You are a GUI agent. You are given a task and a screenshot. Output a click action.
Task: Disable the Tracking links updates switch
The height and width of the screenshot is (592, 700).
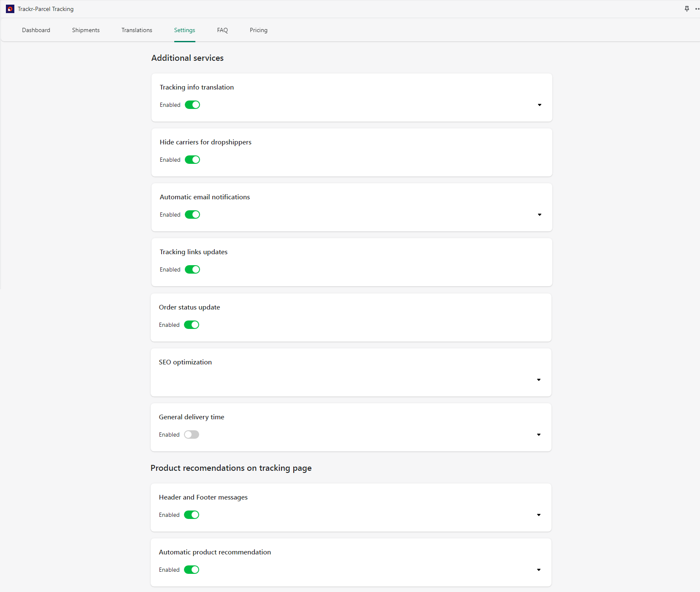click(192, 269)
